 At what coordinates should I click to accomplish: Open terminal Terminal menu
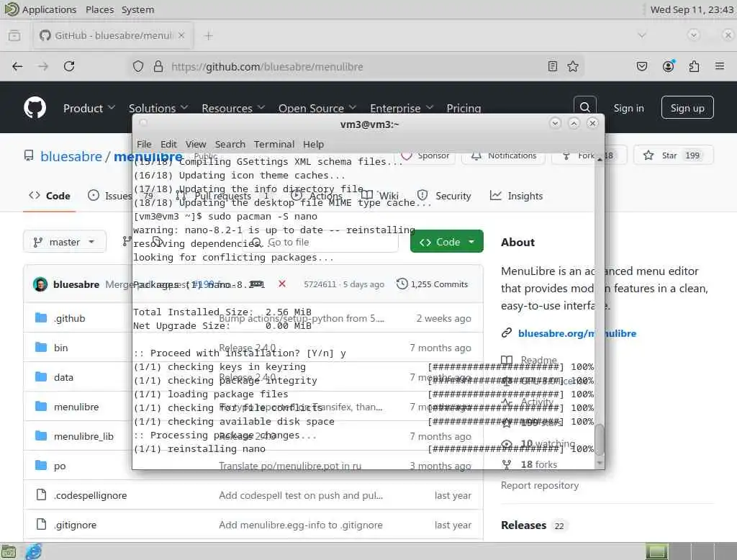pos(274,144)
